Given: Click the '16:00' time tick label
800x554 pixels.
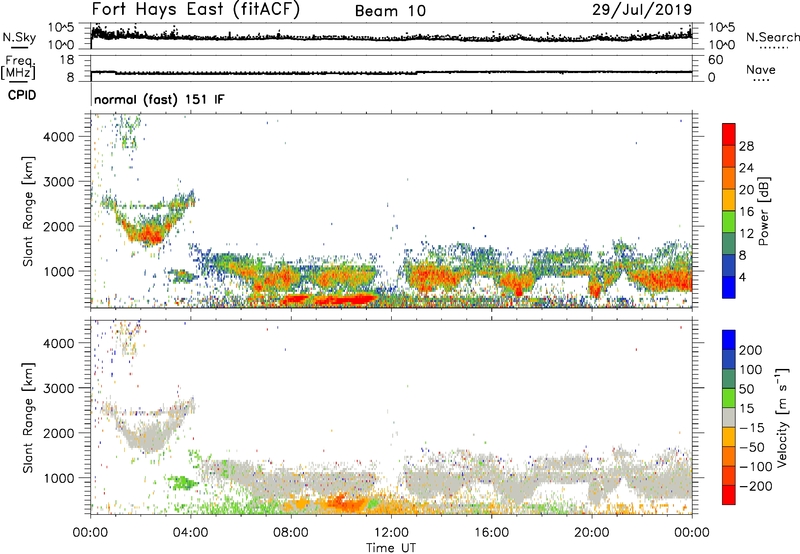Looking at the screenshot, I should (x=491, y=533).
